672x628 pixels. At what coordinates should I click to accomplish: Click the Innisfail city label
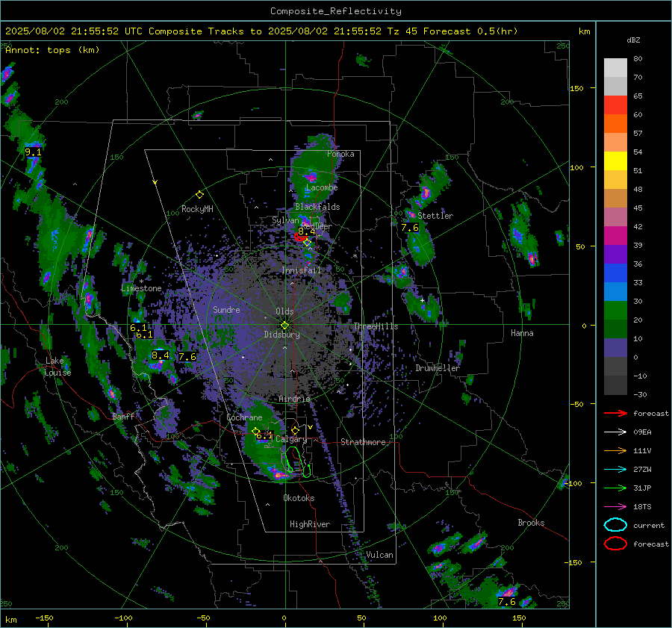301,270
